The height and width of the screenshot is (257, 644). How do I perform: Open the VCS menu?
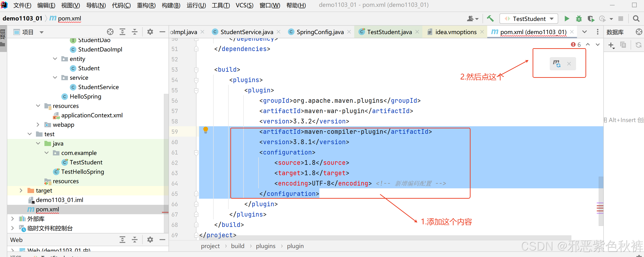pyautogui.click(x=244, y=5)
